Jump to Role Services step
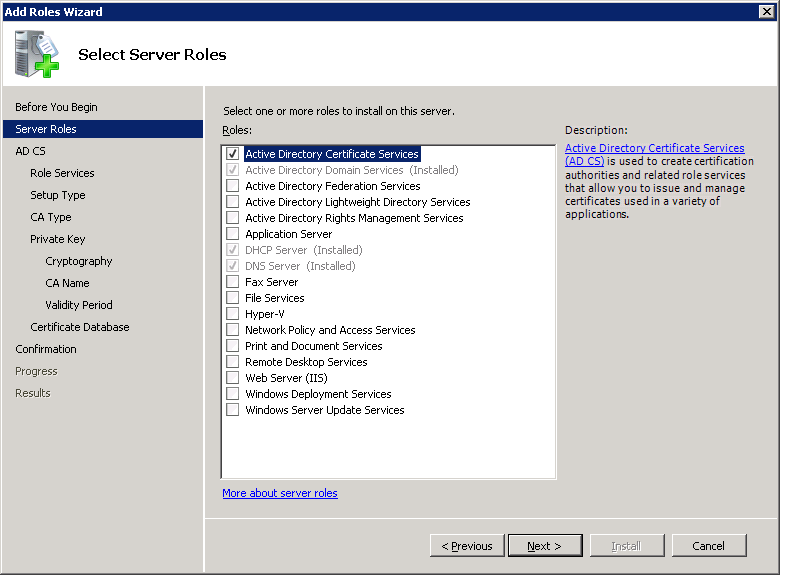The height and width of the screenshot is (575, 800). coord(62,173)
